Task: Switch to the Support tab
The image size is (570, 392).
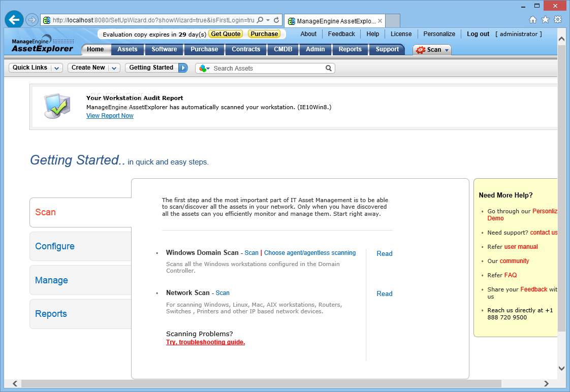Action: (x=387, y=49)
